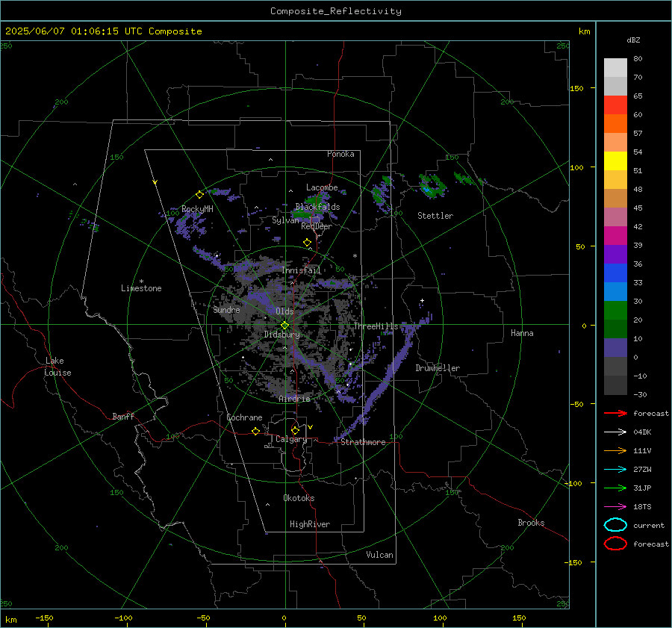Image resolution: width=672 pixels, height=628 pixels.
Task: Click the ThreeHills map label
Action: coord(376,326)
